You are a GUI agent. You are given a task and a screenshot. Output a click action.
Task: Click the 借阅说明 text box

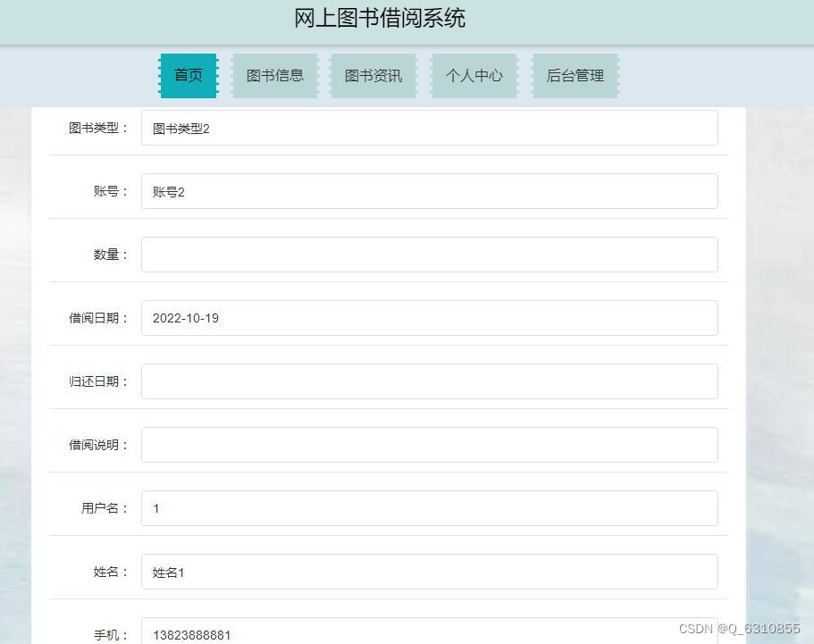pos(429,444)
